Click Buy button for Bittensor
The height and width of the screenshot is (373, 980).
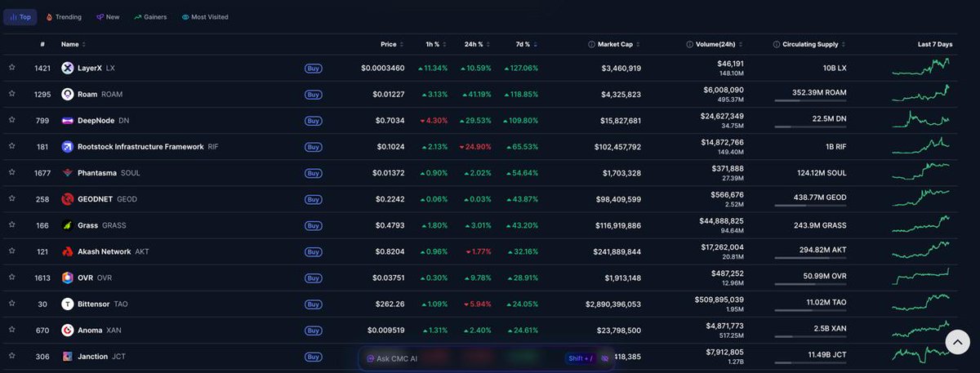pos(312,304)
